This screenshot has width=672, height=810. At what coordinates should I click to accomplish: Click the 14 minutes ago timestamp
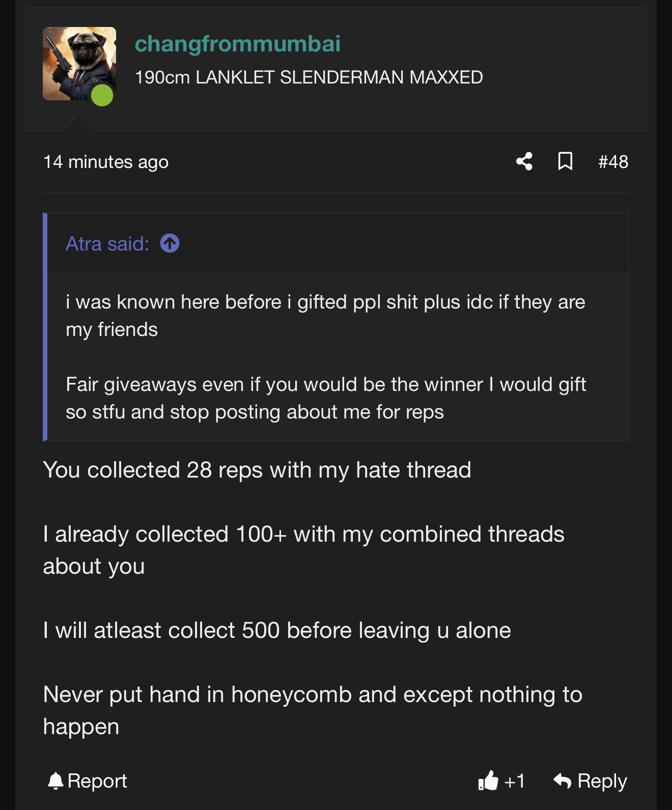pyautogui.click(x=106, y=162)
